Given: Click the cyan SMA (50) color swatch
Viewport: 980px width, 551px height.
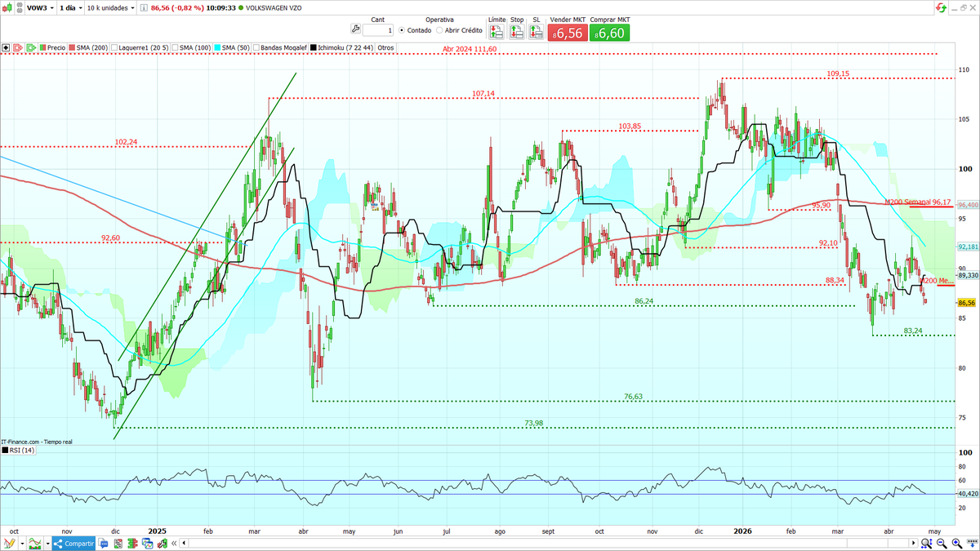Looking at the screenshot, I should pos(217,48).
